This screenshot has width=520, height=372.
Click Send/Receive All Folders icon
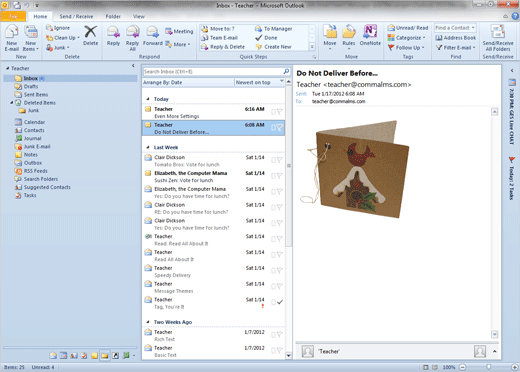[498, 38]
